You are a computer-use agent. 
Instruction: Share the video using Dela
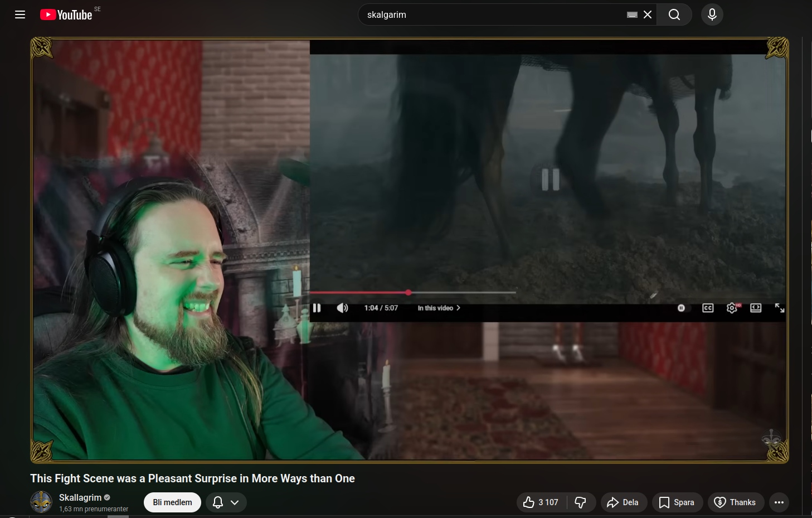click(624, 502)
